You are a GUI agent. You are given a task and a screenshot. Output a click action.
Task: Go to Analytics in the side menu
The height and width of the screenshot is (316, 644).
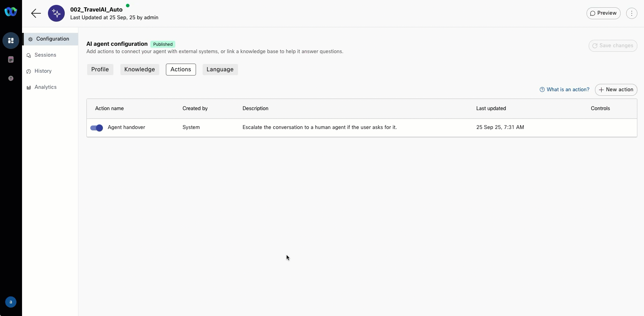pos(45,87)
